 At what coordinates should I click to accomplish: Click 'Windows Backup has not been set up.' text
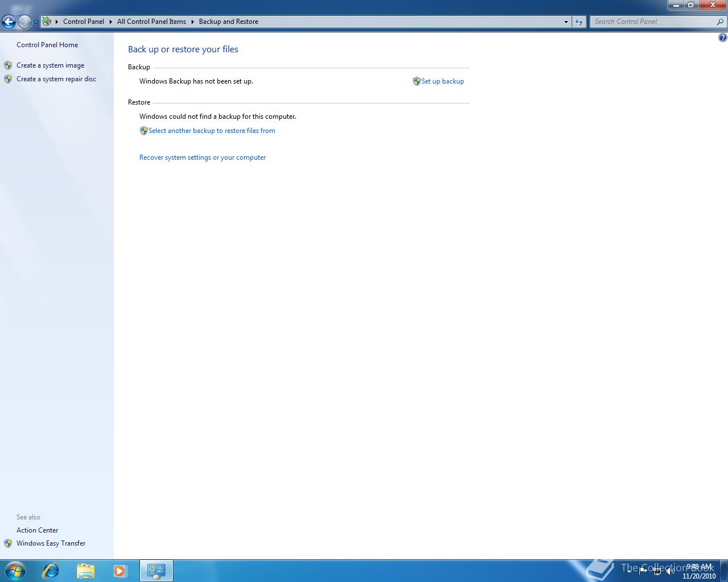tap(196, 81)
